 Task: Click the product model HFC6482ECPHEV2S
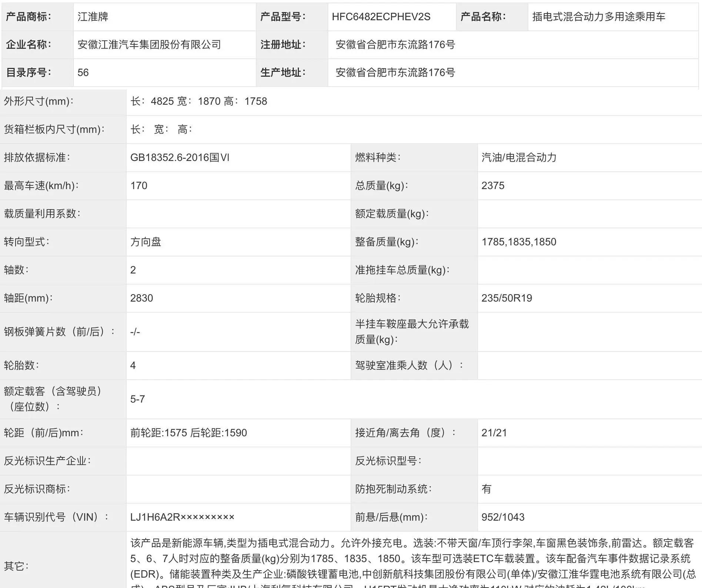tap(381, 17)
